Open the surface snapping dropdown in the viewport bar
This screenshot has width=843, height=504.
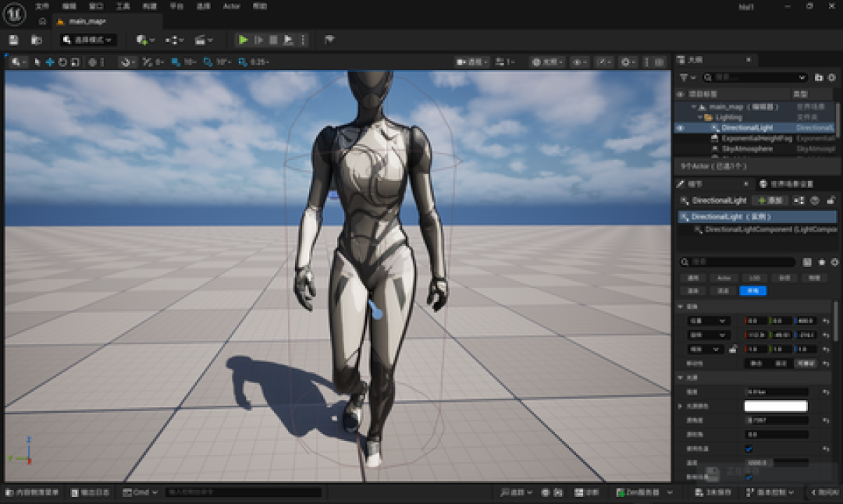pyautogui.click(x=128, y=62)
